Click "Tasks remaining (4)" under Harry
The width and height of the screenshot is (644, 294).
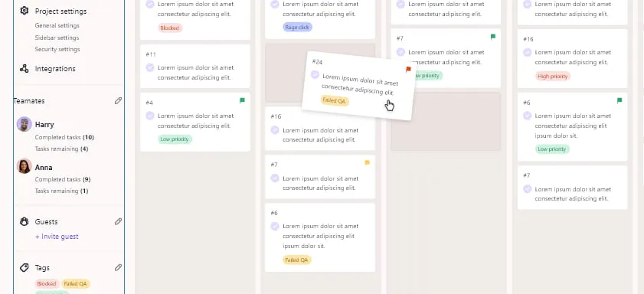click(x=61, y=149)
